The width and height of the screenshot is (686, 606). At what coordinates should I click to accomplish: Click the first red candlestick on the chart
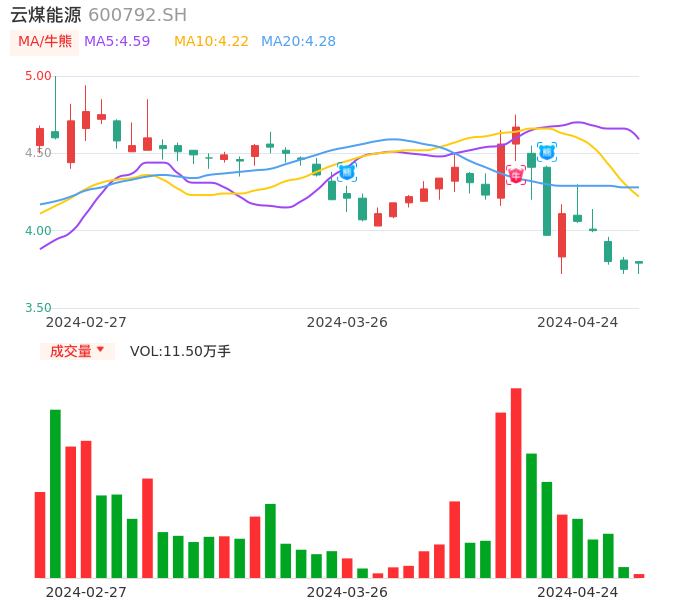(40, 137)
